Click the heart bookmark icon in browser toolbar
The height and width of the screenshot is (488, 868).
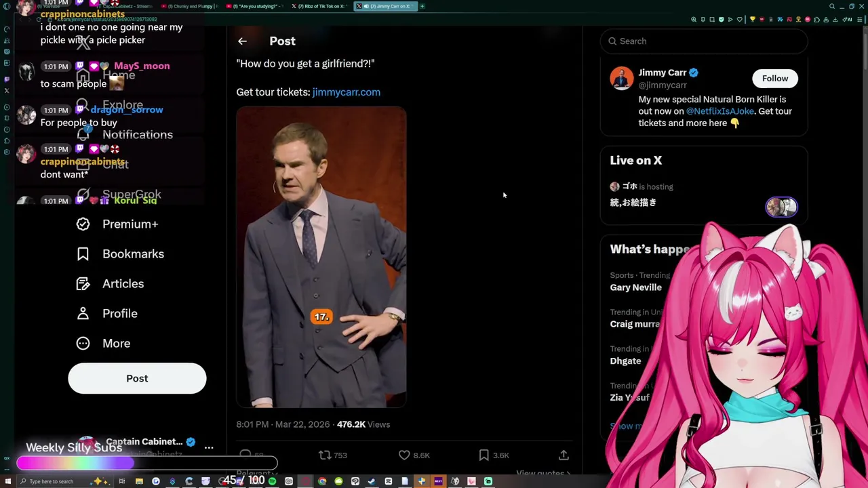tap(740, 20)
